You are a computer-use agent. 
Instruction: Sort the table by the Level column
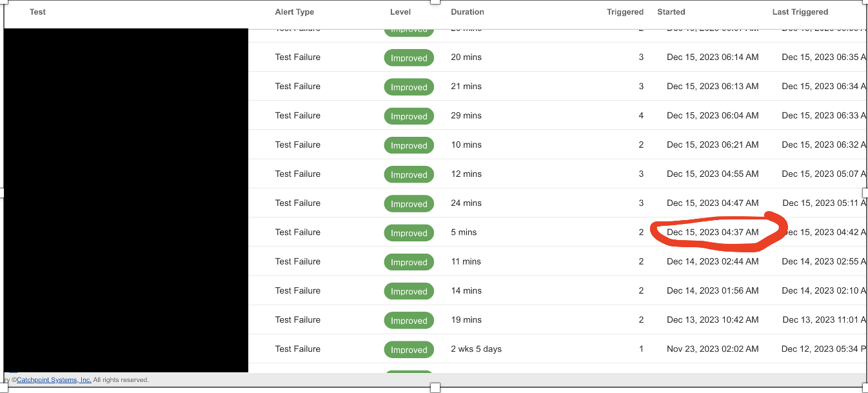pyautogui.click(x=400, y=12)
